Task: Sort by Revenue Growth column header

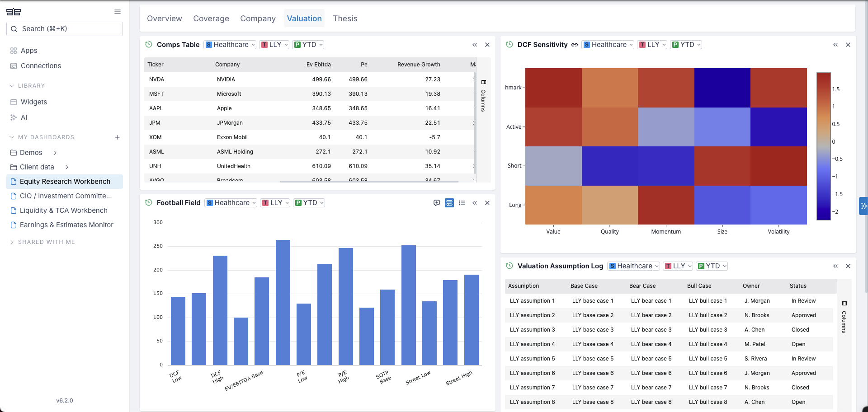Action: pos(419,65)
